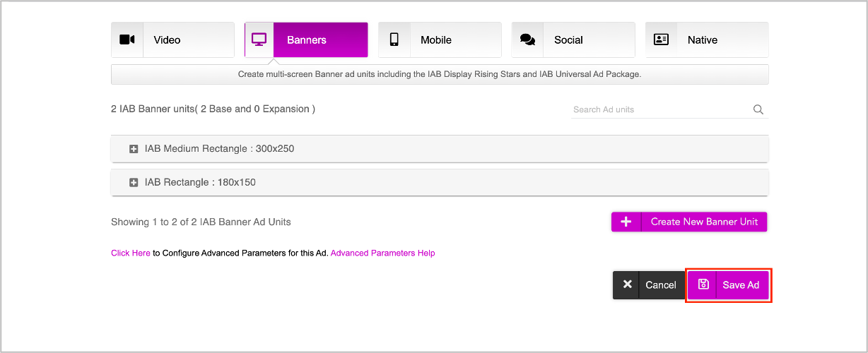This screenshot has width=868, height=353.
Task: Select the Video tab label
Action: (167, 40)
